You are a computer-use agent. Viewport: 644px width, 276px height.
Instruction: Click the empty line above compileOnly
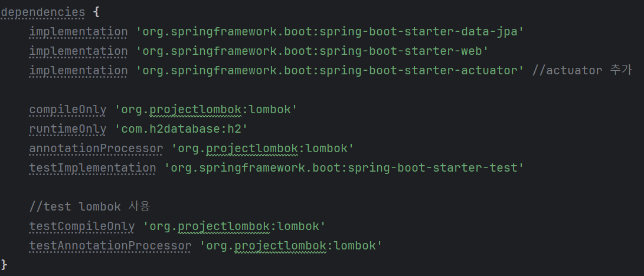pos(322,90)
